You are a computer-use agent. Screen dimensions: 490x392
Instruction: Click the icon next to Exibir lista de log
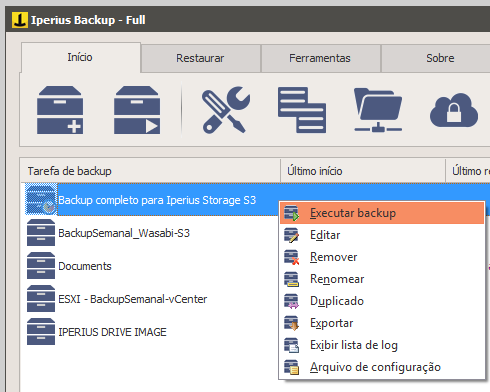click(292, 345)
